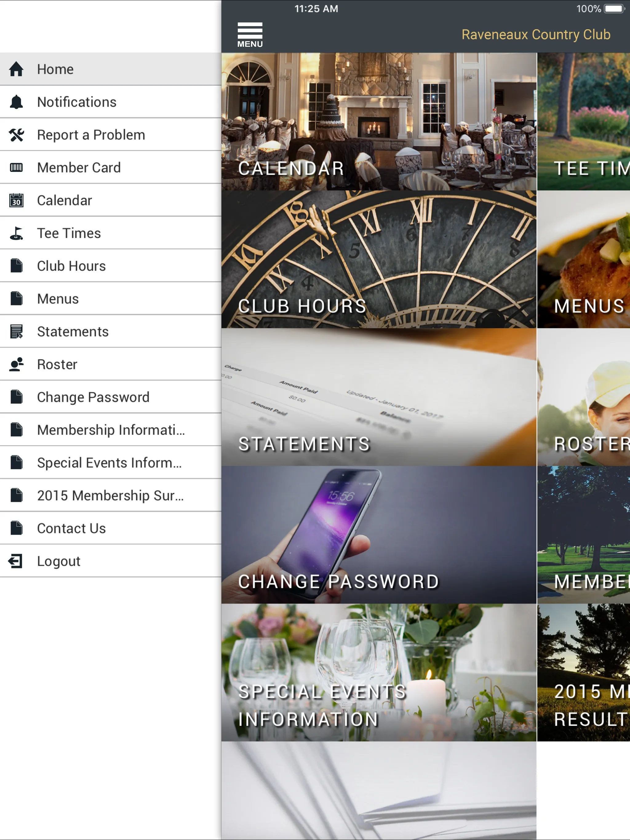Click the Tee Times golf icon

pyautogui.click(x=17, y=233)
